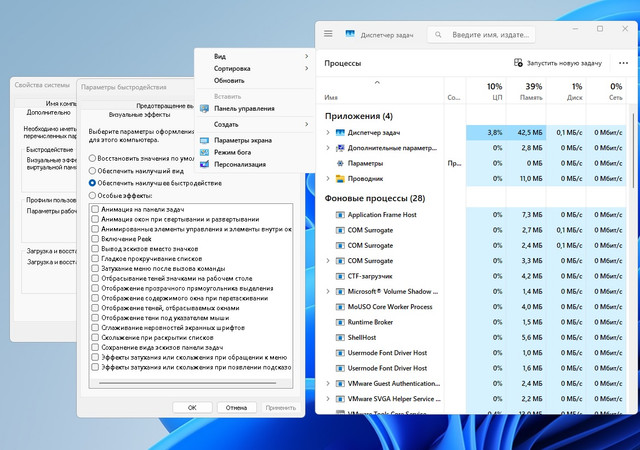
Task: Expand the 'Проводник' process row
Action: click(x=328, y=178)
